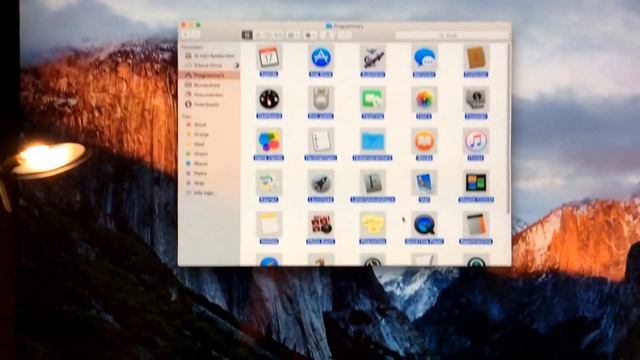Select the Lettertypecatalogus font book icon
Image resolution: width=640 pixels, height=360 pixels.
coord(373,183)
